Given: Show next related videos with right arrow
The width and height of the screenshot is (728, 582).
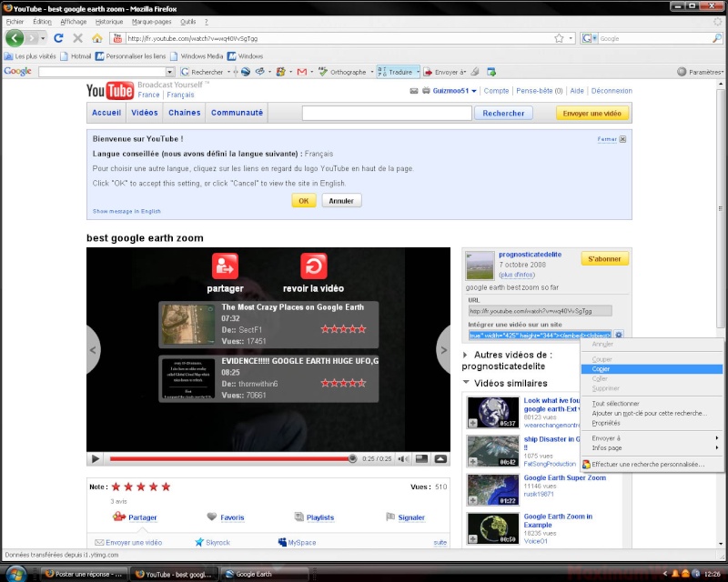Looking at the screenshot, I should [x=443, y=350].
